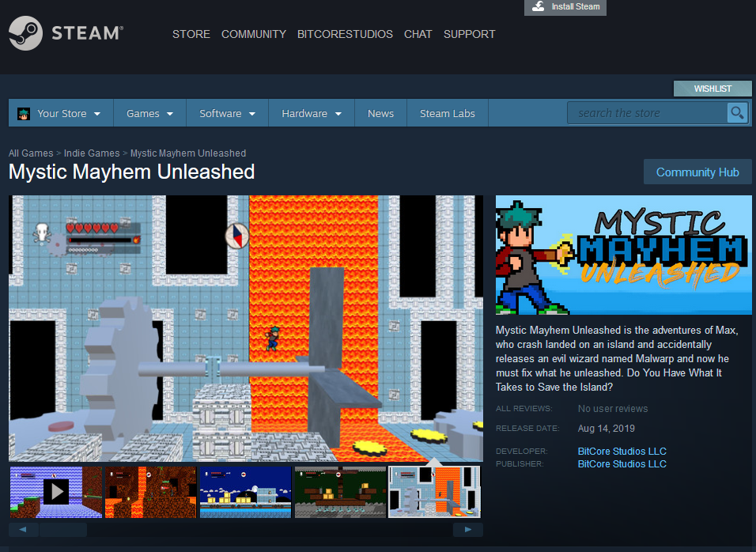The image size is (756, 552).
Task: Click the download icon on Install Steam
Action: coord(539,7)
